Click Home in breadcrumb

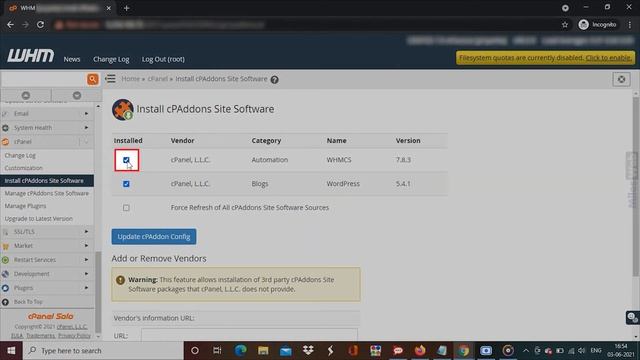click(x=130, y=79)
